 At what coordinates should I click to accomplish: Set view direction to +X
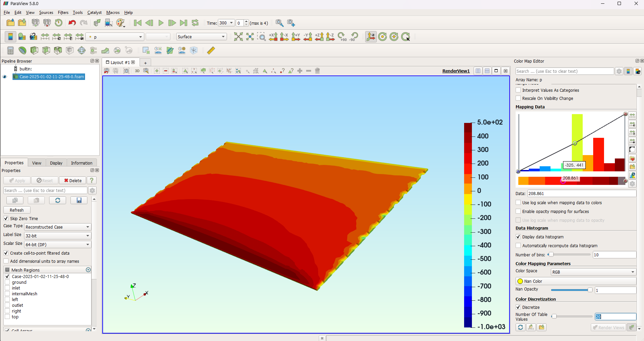coord(273,37)
